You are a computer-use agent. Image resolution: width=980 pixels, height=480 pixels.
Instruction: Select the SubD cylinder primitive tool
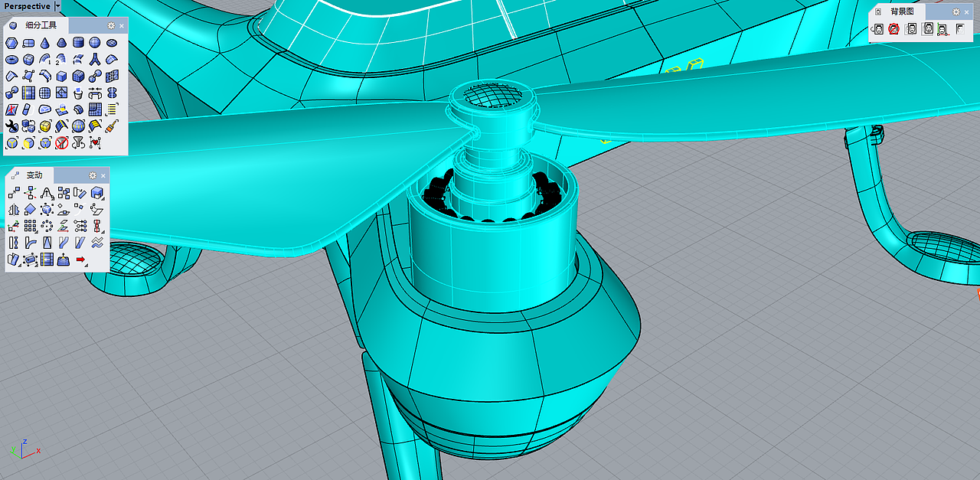(x=78, y=43)
